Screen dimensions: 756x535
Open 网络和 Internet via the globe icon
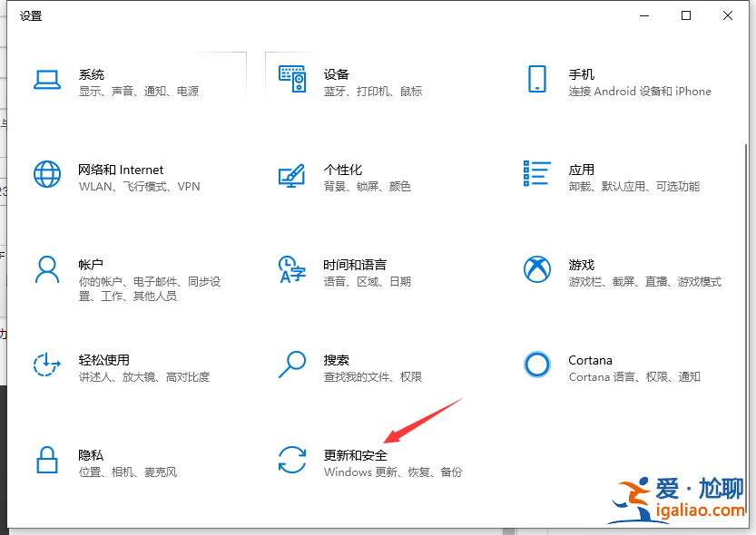pyautogui.click(x=47, y=175)
